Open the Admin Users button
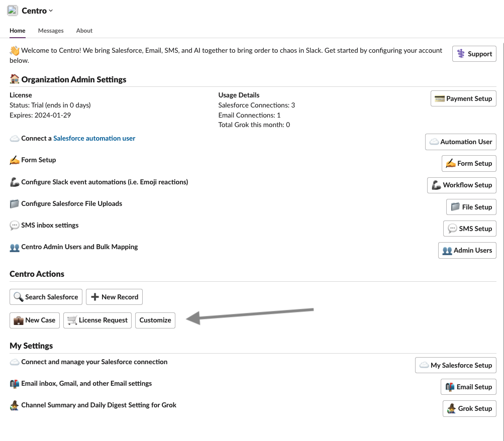Screen dimensions: 504x441 tap(467, 250)
